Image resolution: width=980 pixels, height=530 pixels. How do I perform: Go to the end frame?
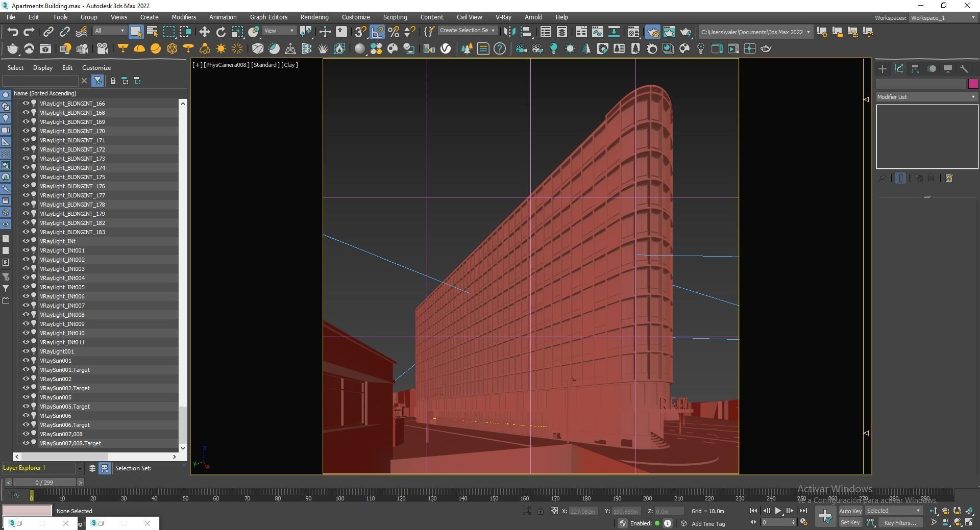pos(803,511)
